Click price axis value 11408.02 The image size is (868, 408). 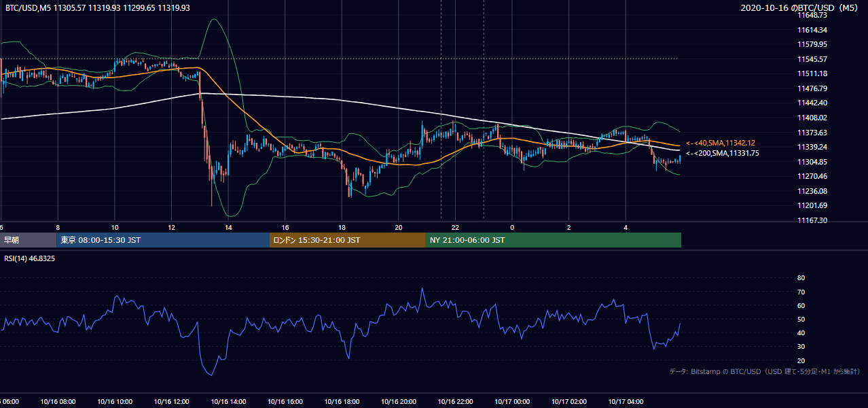(x=812, y=118)
